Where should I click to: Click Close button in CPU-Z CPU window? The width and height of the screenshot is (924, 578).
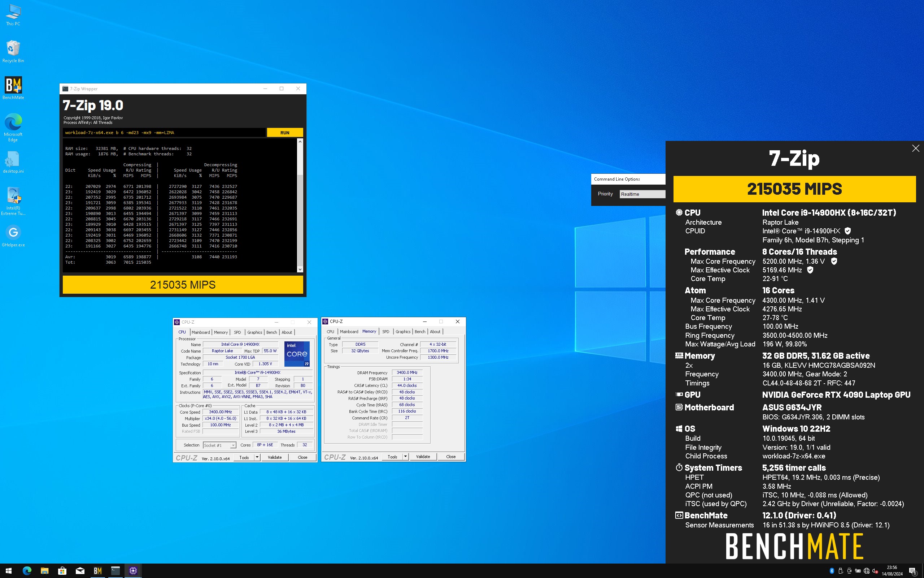point(302,457)
